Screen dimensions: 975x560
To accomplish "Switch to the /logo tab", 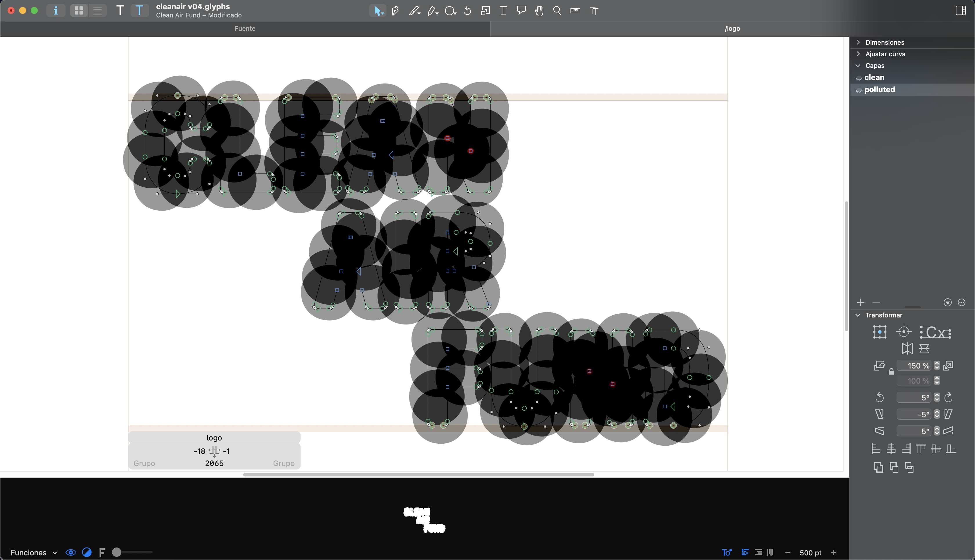I will (x=732, y=28).
